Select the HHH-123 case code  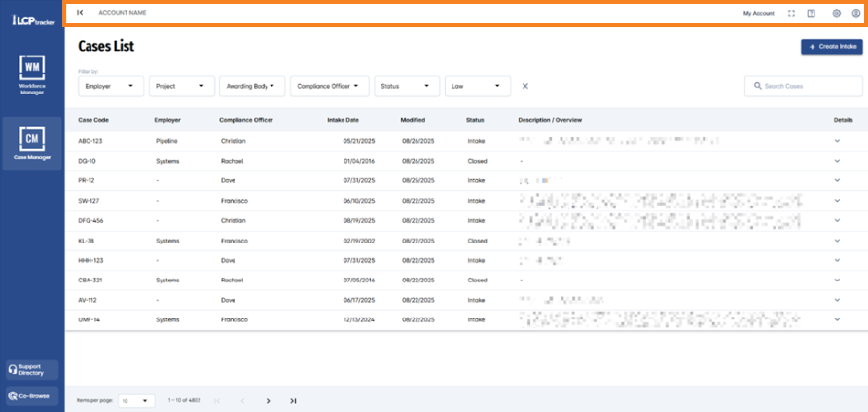point(90,260)
